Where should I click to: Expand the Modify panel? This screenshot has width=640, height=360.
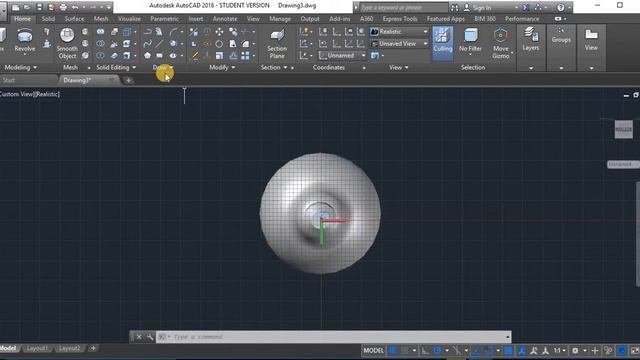coord(222,67)
